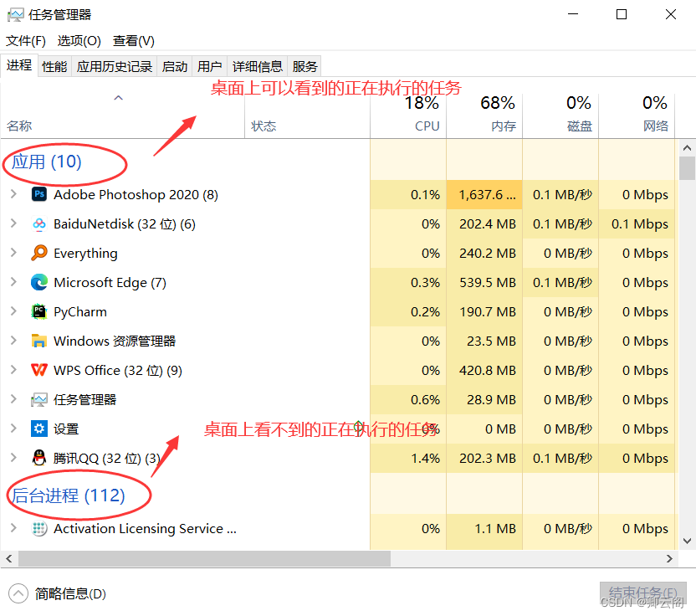
Task: Click the horizontal scrollbar thumb
Action: click(205, 559)
